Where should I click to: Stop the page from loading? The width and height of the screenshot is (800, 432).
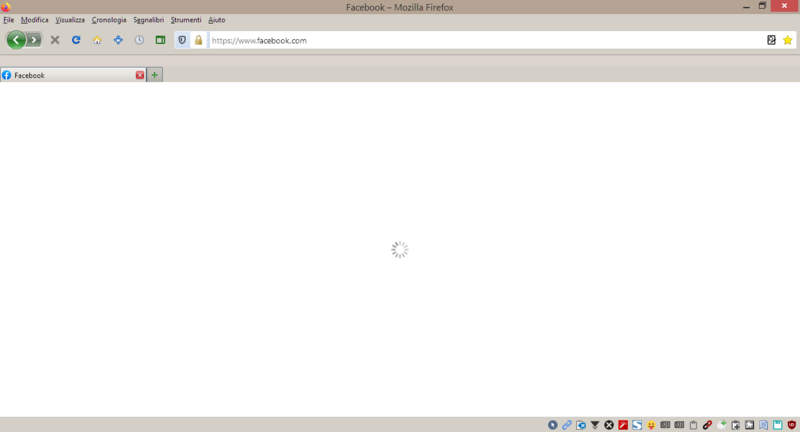click(55, 40)
